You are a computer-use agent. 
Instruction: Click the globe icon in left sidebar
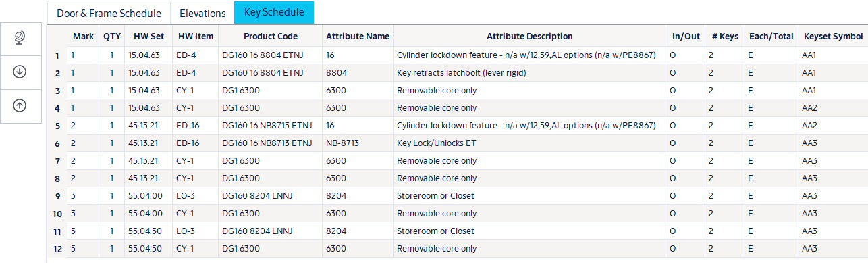pyautogui.click(x=20, y=39)
